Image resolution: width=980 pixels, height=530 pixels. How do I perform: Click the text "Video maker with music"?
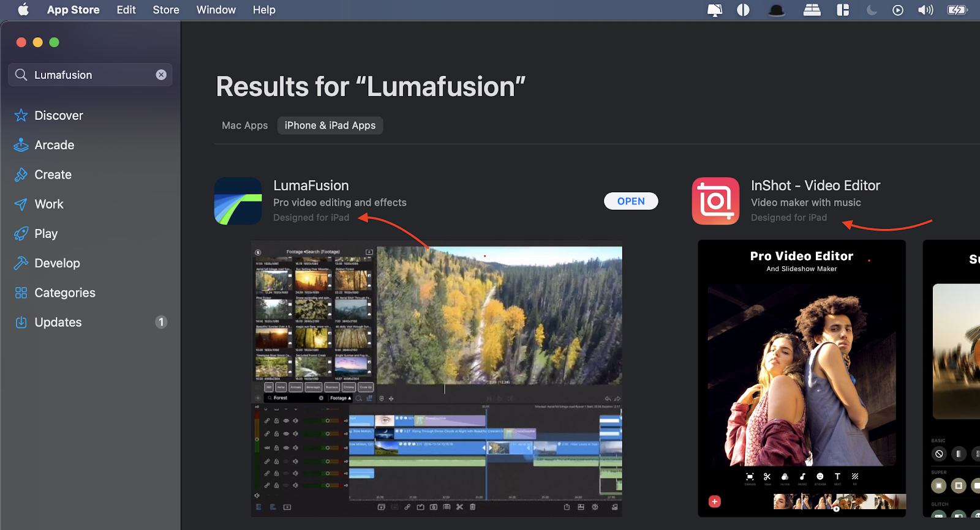[806, 203]
